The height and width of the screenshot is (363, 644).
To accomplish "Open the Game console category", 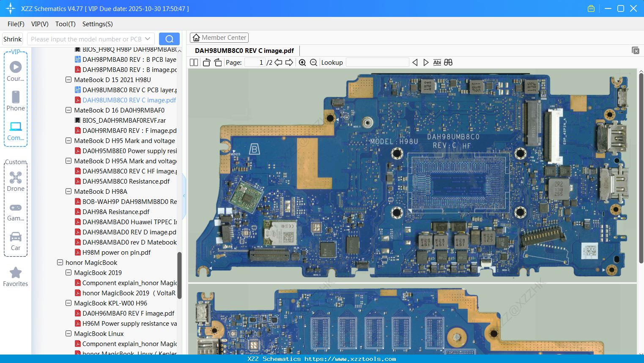I will pos(16,212).
